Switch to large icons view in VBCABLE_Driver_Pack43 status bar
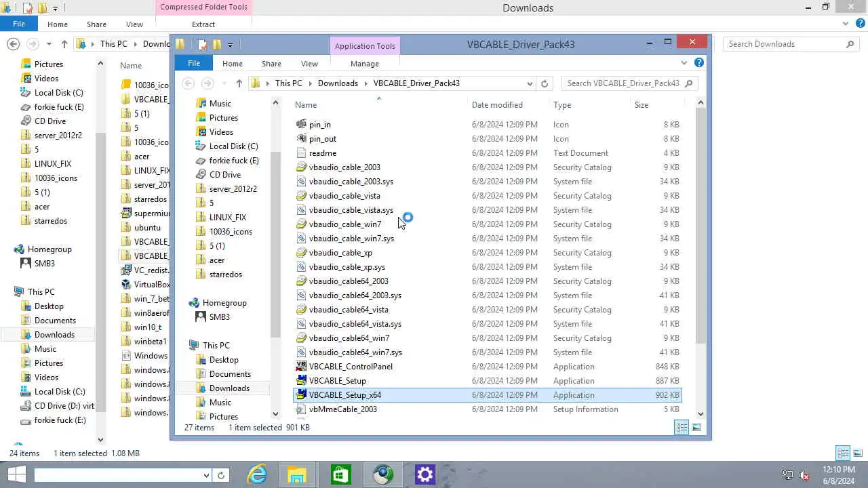Image resolution: width=868 pixels, height=488 pixels. (x=696, y=427)
